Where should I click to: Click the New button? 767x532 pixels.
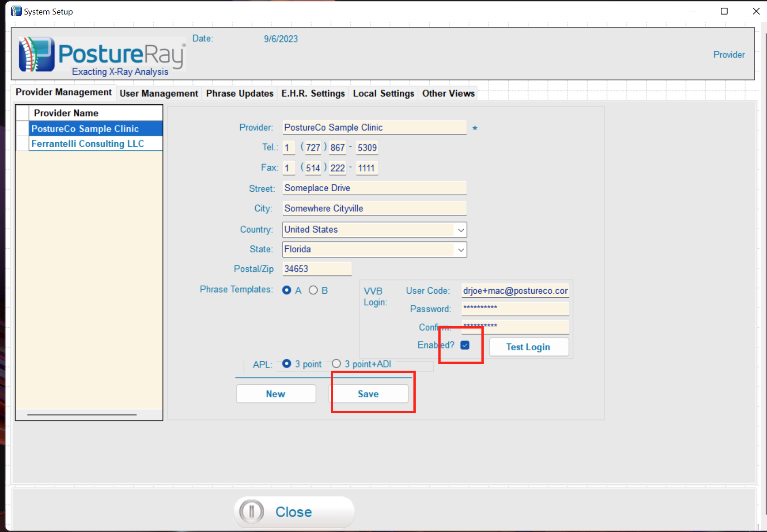[x=276, y=394]
